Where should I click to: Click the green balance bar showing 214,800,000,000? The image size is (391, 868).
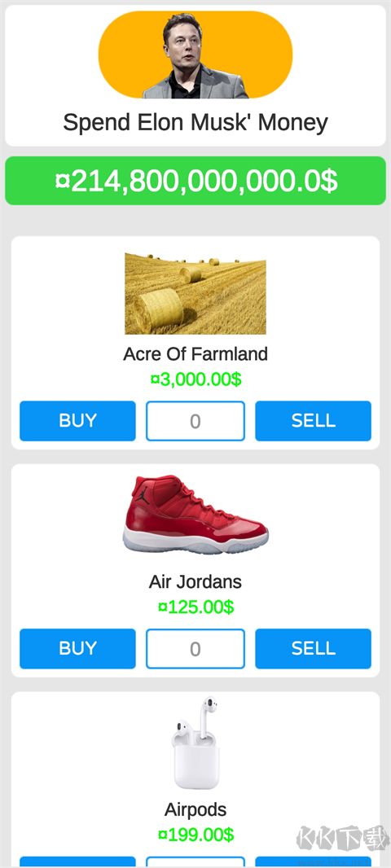tap(195, 181)
